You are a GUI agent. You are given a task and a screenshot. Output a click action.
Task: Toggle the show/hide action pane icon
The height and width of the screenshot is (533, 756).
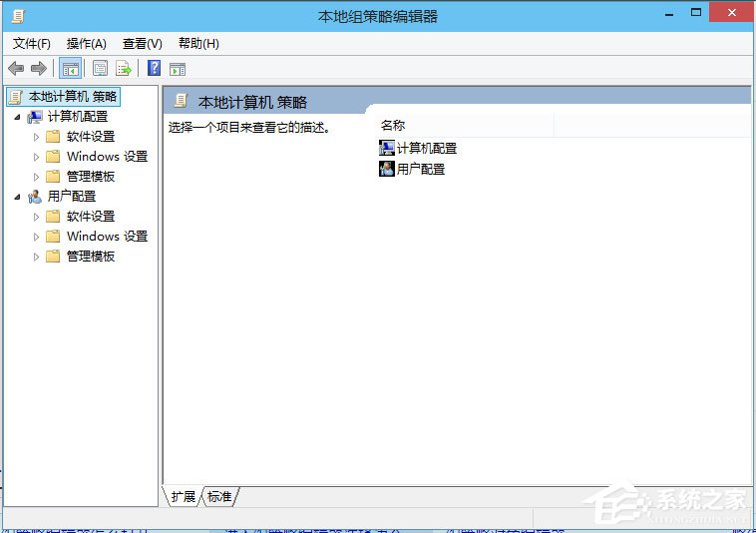point(178,68)
